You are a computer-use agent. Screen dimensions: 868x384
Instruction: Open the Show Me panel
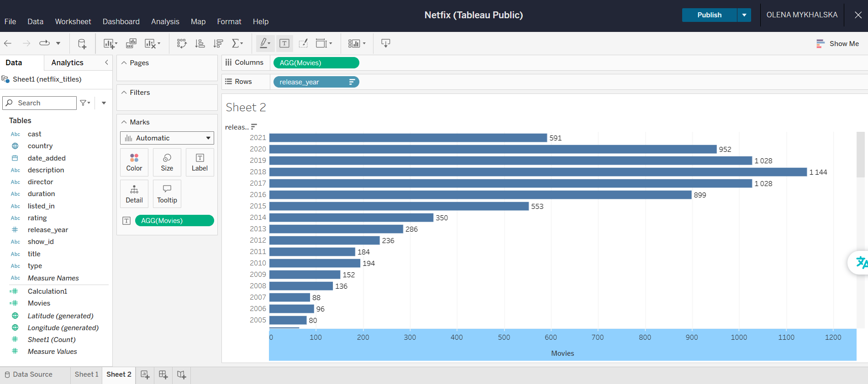pos(838,44)
